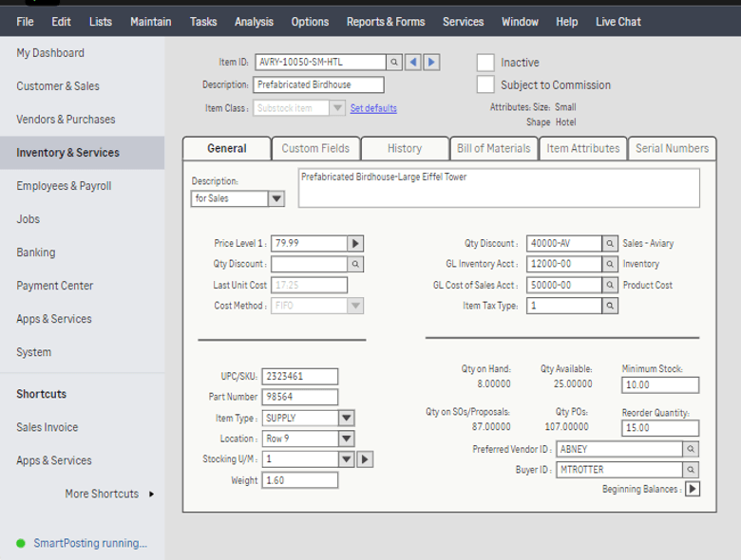Open Customer & Sales section
The image size is (741, 560).
(58, 86)
